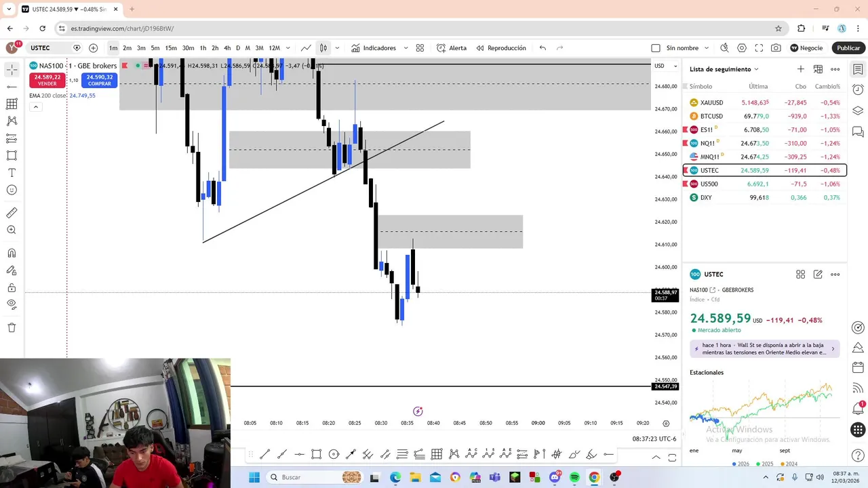The height and width of the screenshot is (488, 868).
Task: Open the notifications bell in the right sidebar
Action: pos(858,409)
